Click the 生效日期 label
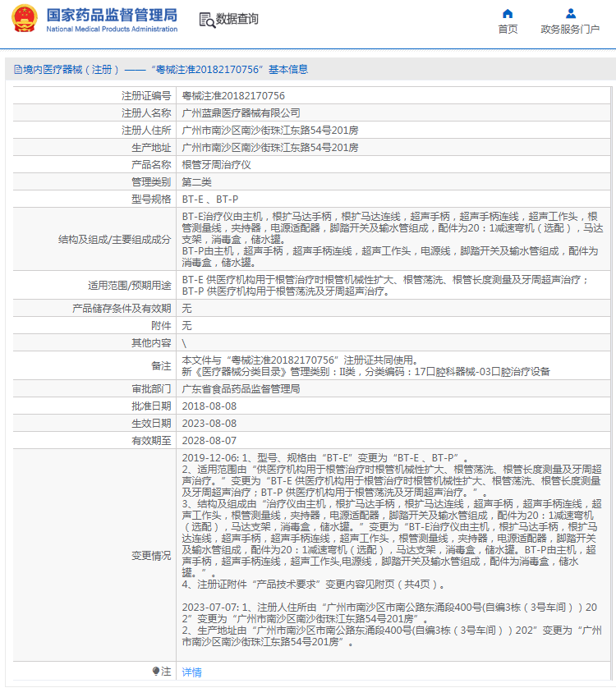Screen dimensions: 616x688 pyautogui.click(x=151, y=424)
